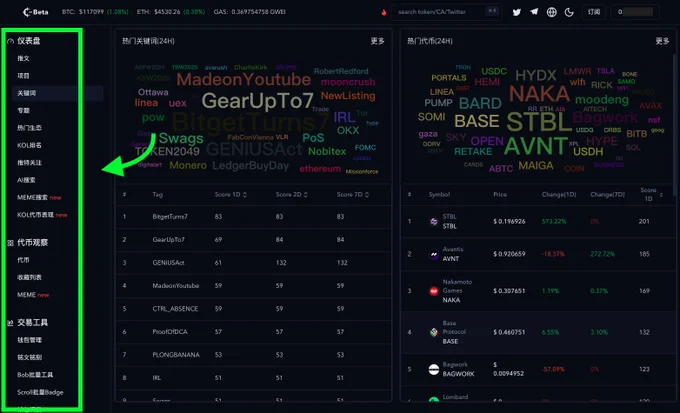Open AI搜索 in the sidebar

[26, 180]
